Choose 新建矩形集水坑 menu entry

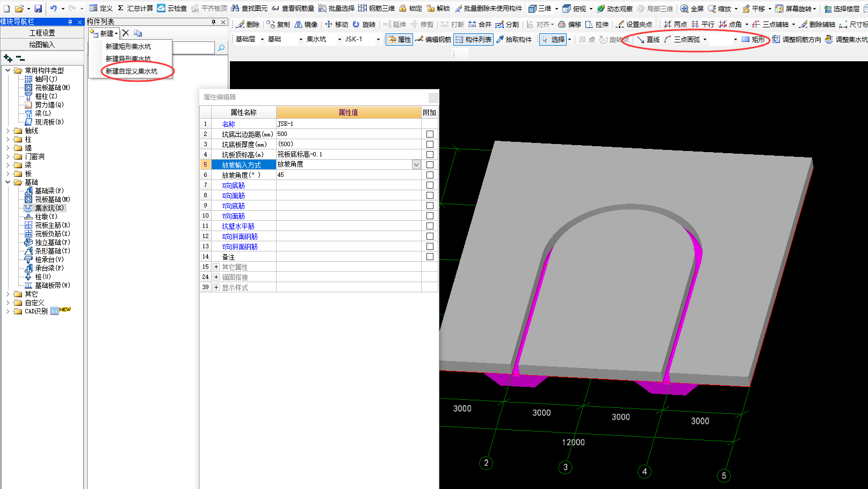(128, 47)
